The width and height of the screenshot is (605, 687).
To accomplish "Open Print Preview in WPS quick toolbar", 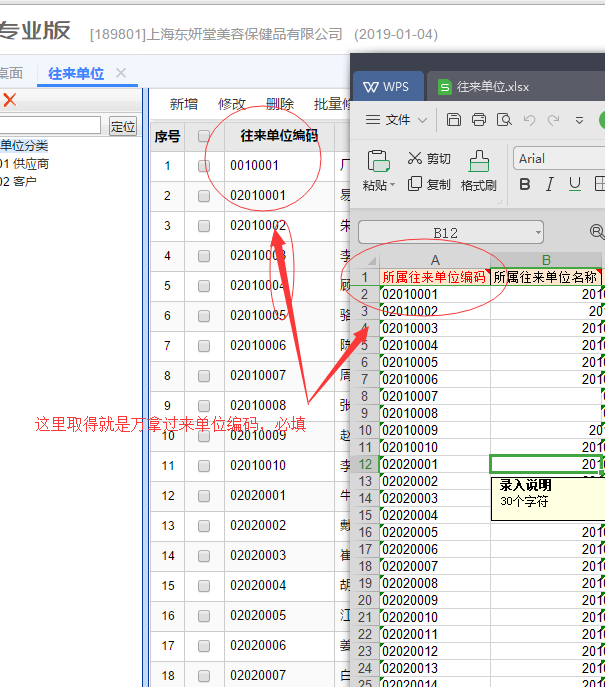I will click(504, 120).
